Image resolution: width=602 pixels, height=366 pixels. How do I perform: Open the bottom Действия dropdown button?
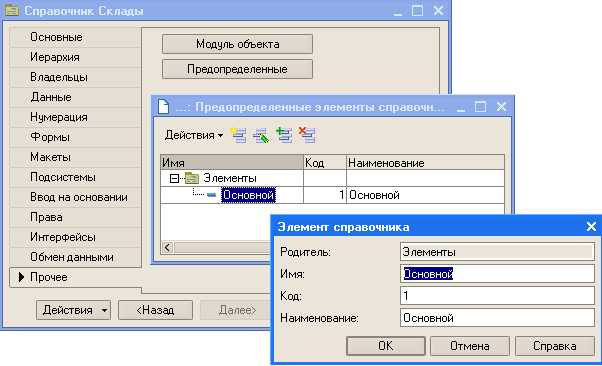tap(73, 310)
